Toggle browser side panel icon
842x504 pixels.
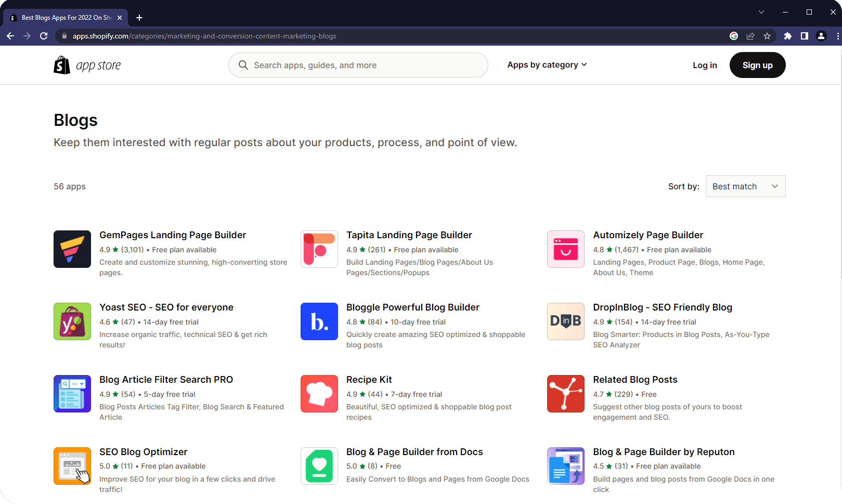click(805, 36)
